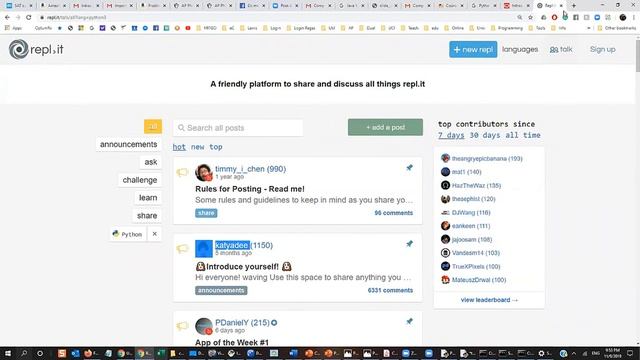Open timmy_i_chen's profile avatar

204,173
